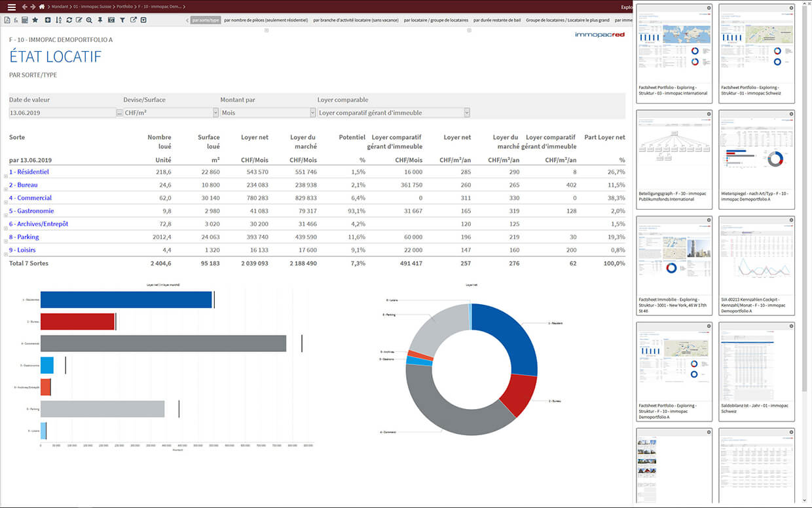Select the 'par sorte/type' tab
The width and height of the screenshot is (812, 508).
coord(206,20)
